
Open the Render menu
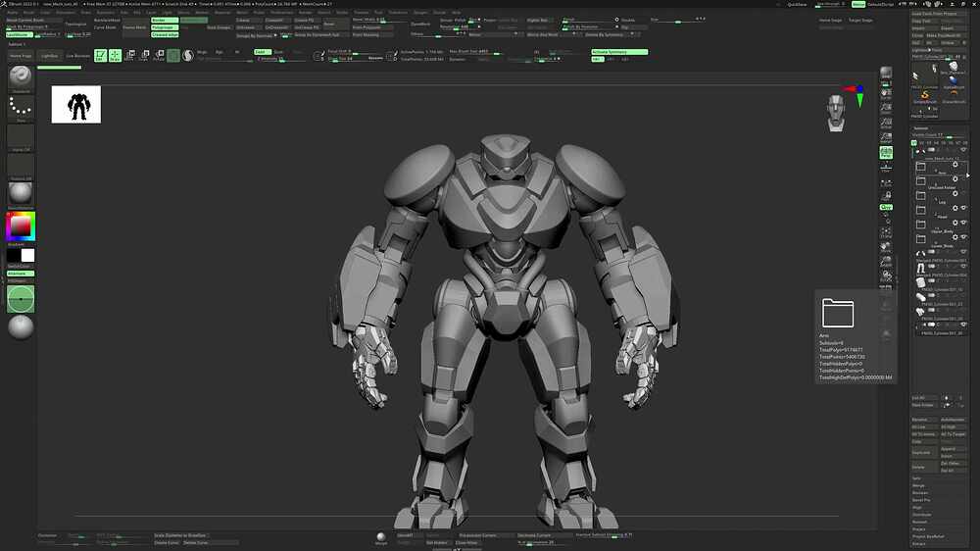click(305, 13)
